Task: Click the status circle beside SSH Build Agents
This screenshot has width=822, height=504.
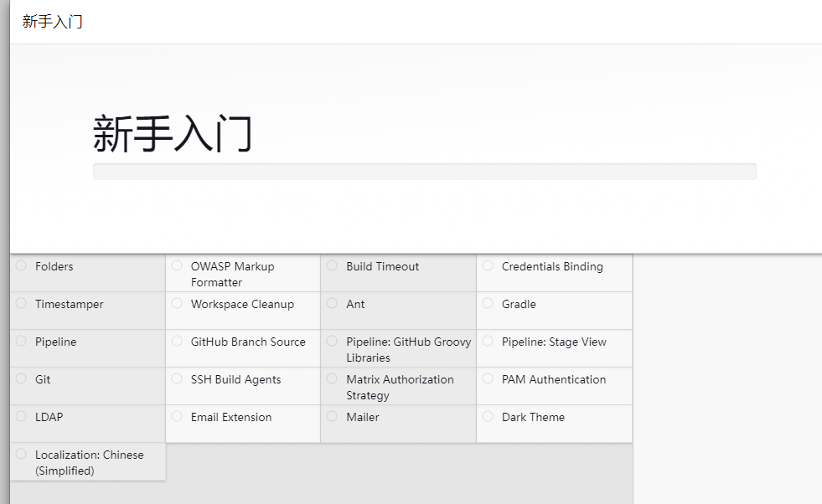Action: 177,378
